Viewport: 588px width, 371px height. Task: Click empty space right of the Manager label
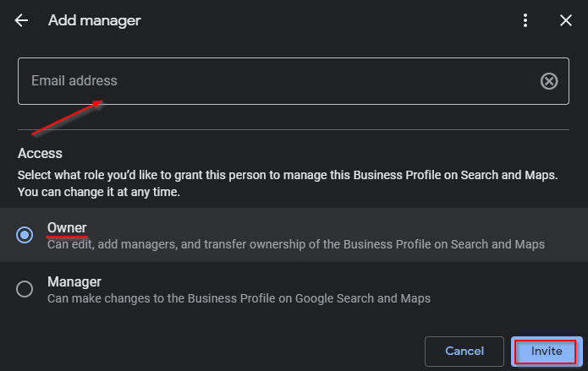click(x=338, y=281)
